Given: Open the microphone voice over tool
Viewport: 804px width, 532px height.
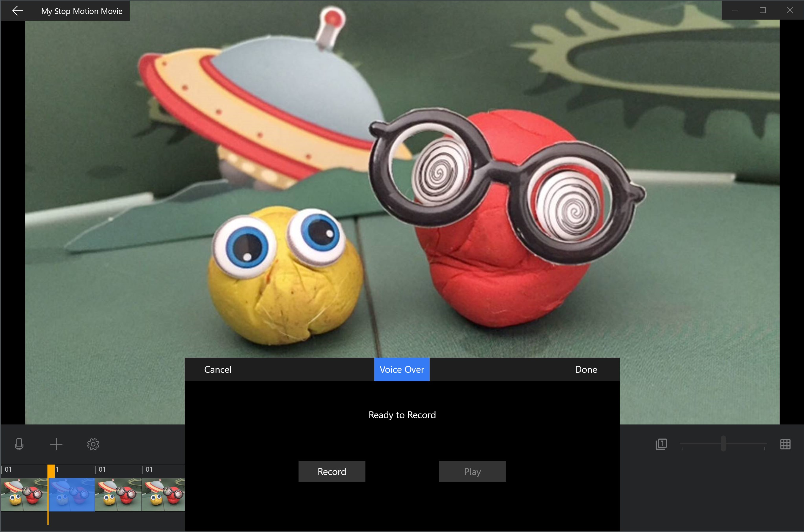Looking at the screenshot, I should 19,444.
